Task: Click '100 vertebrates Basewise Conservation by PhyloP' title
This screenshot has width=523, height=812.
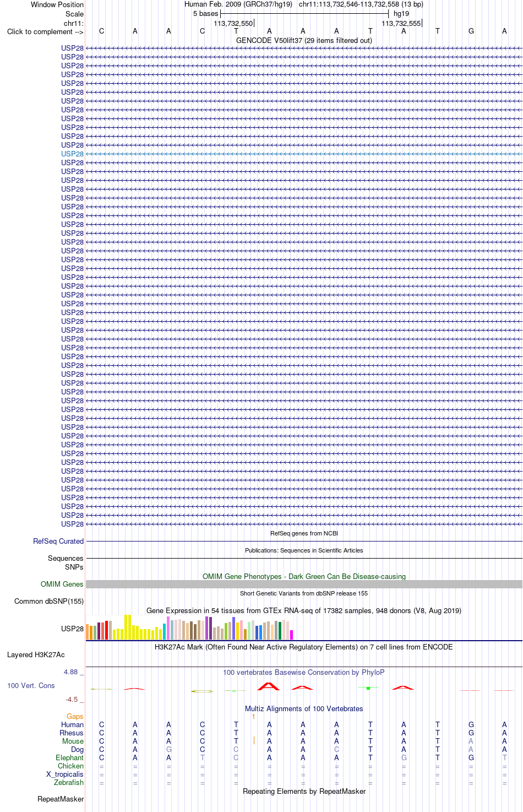Action: (x=304, y=672)
